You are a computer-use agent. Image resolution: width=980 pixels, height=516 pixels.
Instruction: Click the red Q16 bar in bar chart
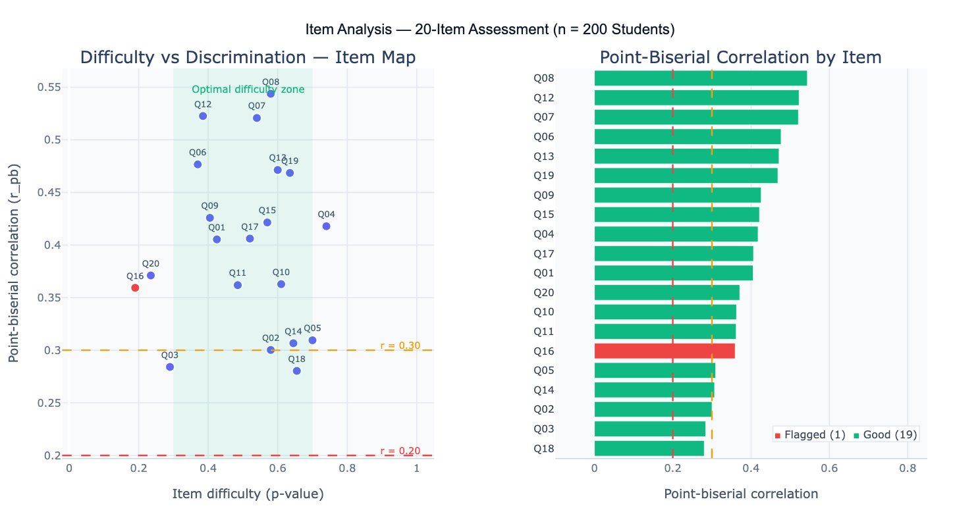tap(665, 351)
